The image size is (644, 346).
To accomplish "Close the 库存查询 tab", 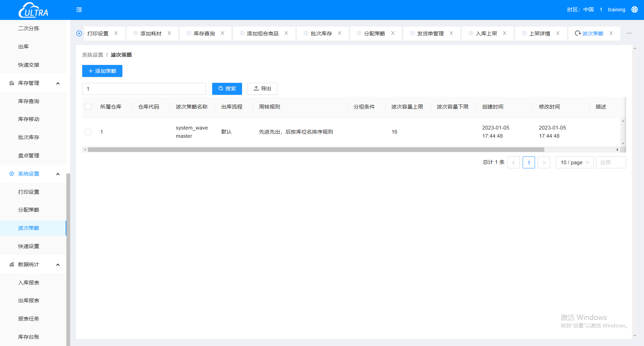I will point(222,33).
